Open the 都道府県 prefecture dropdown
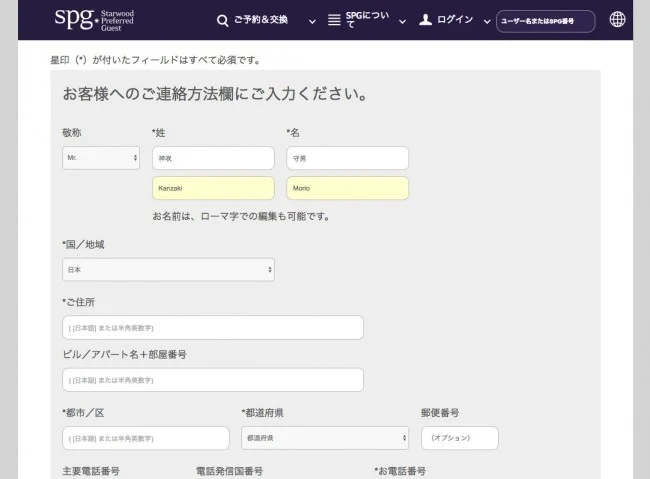Screen dimensions: 650x479 (x=324, y=438)
